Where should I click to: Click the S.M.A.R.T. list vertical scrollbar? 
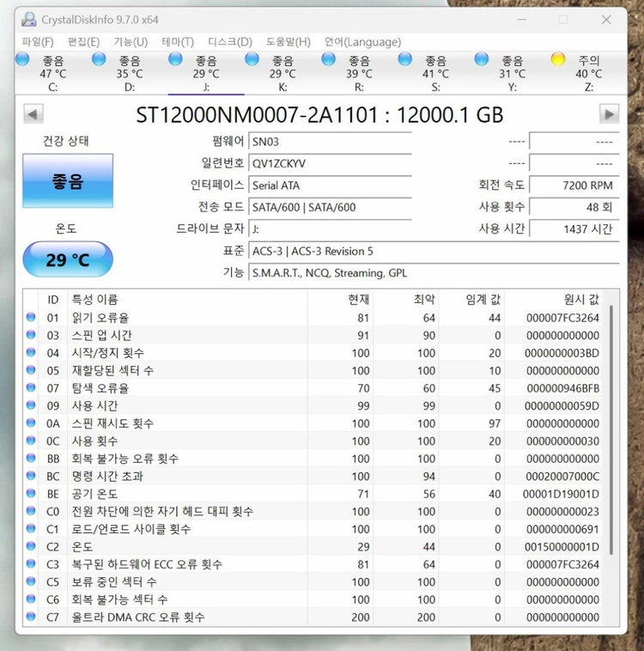pos(611,429)
